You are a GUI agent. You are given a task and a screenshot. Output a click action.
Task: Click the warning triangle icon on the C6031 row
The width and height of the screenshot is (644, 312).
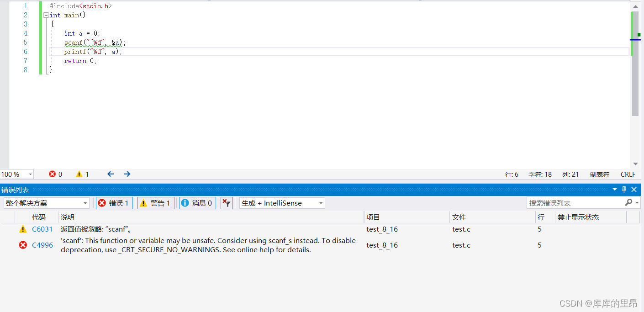[x=23, y=229]
